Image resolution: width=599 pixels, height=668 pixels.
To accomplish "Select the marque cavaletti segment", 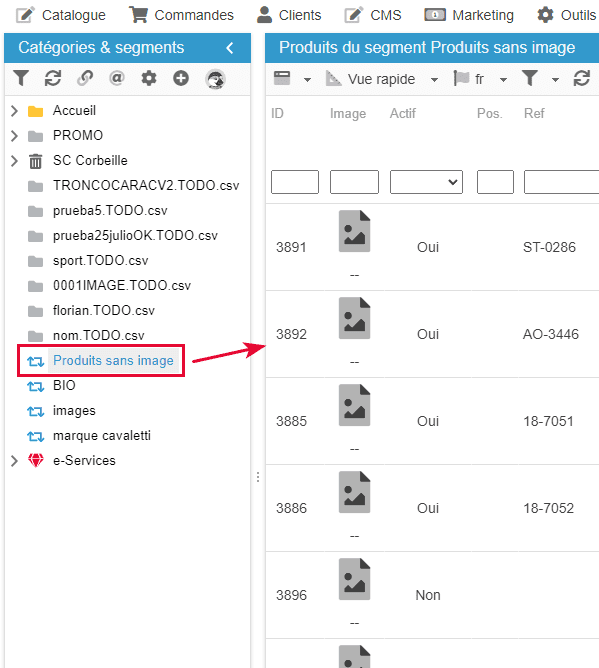I will (x=102, y=435).
